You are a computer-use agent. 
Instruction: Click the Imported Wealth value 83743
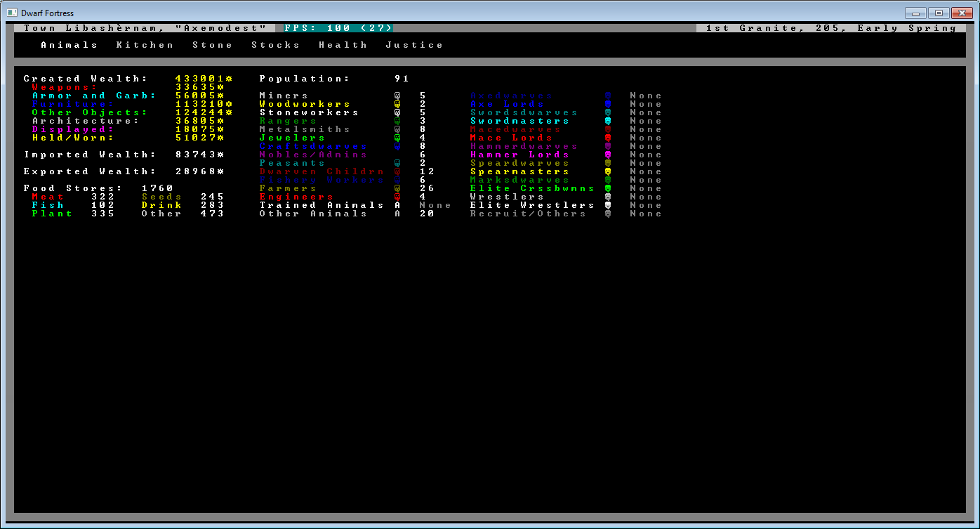pos(200,155)
